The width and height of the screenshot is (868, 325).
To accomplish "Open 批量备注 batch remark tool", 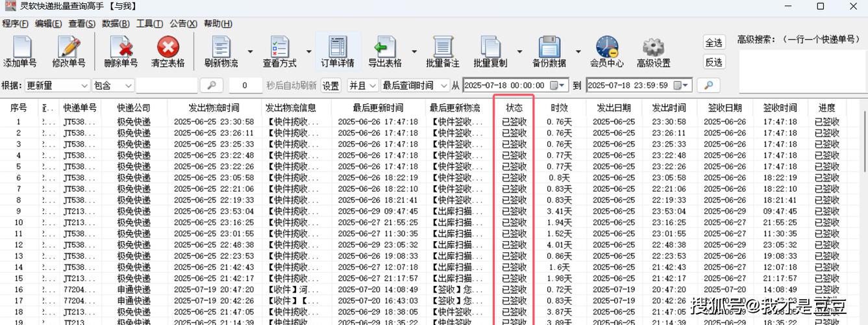I will pos(442,49).
